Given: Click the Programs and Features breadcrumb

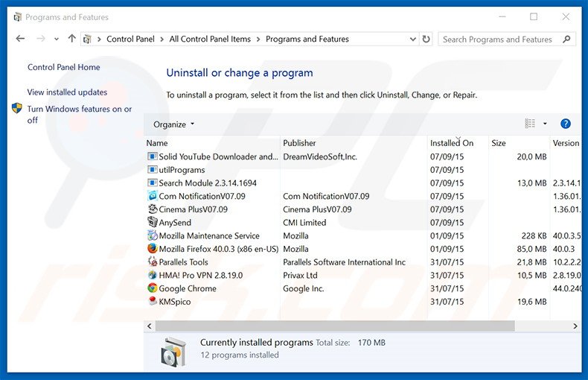Looking at the screenshot, I should coord(307,39).
